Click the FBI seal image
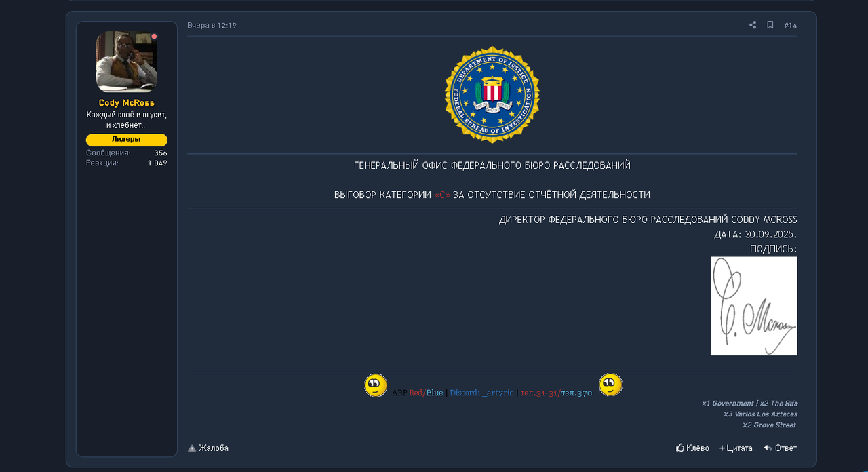This screenshot has height=472, width=868. click(x=492, y=95)
